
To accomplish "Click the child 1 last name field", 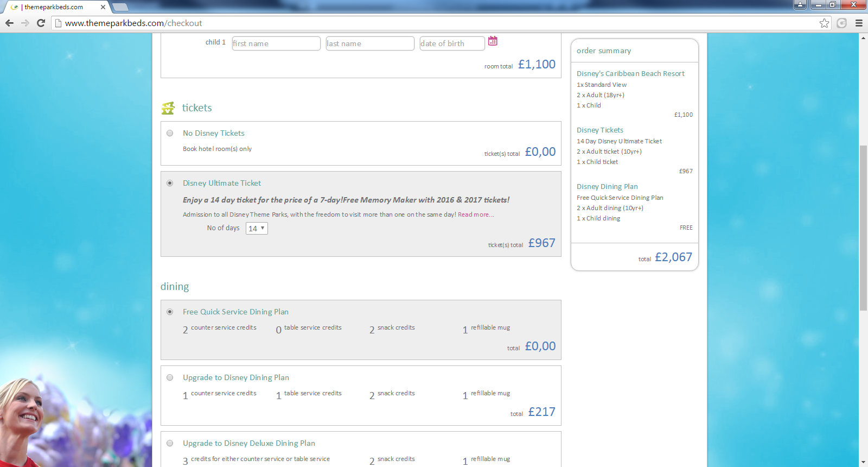I will click(x=370, y=43).
